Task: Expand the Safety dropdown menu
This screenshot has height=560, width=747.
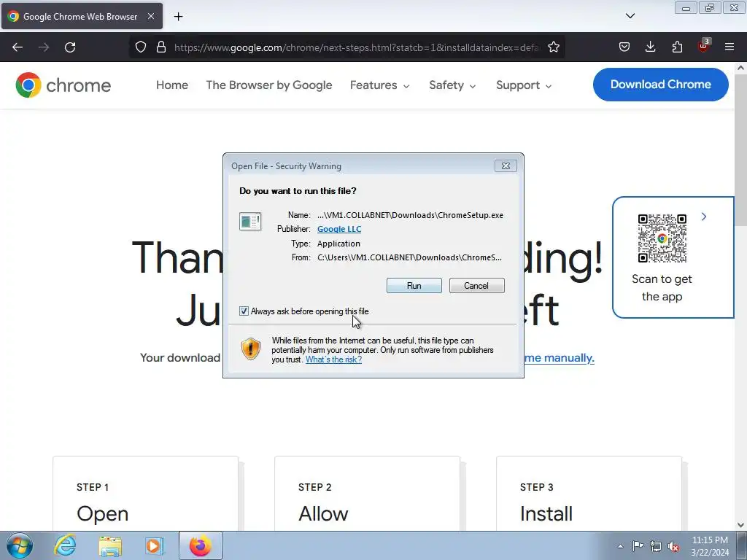Action: [x=452, y=85]
